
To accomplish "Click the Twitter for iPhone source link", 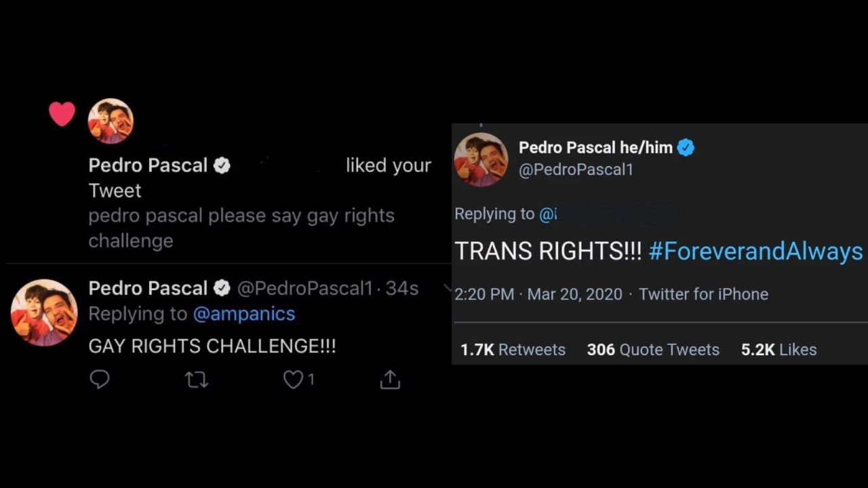I will pos(703,294).
